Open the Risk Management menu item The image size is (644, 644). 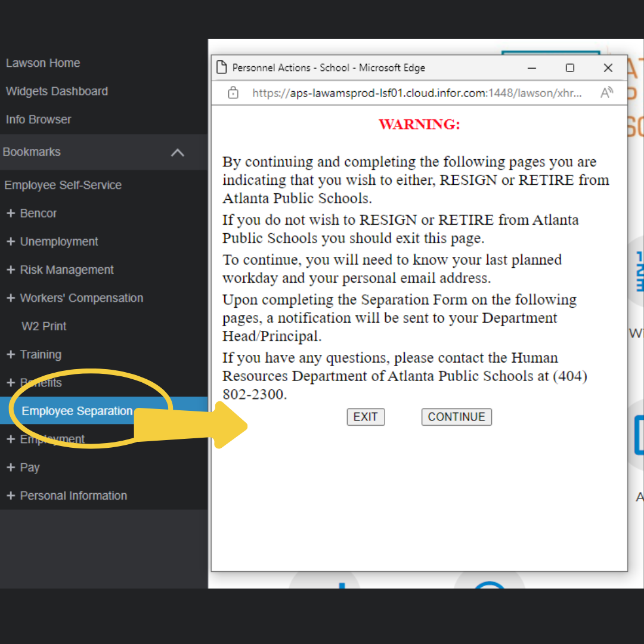click(x=67, y=270)
